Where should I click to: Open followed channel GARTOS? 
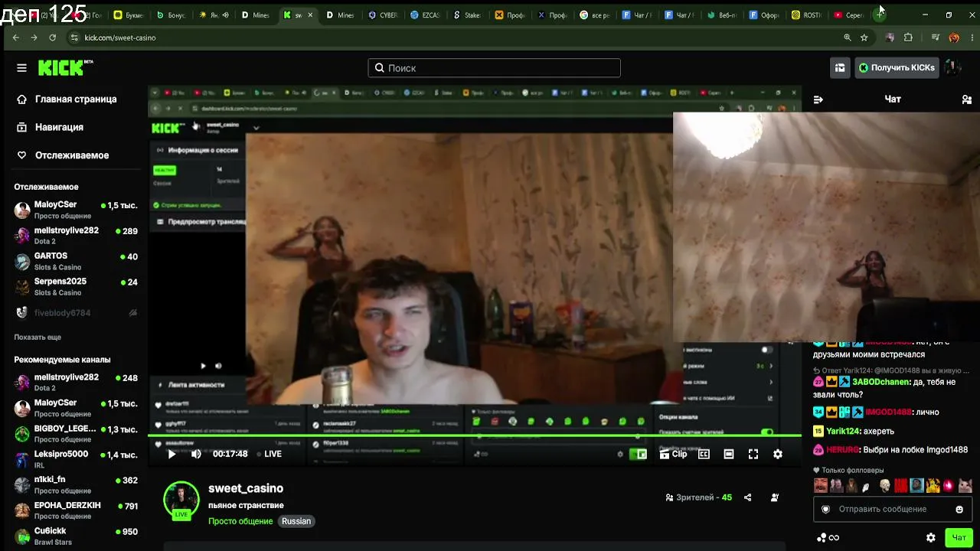[x=76, y=262]
